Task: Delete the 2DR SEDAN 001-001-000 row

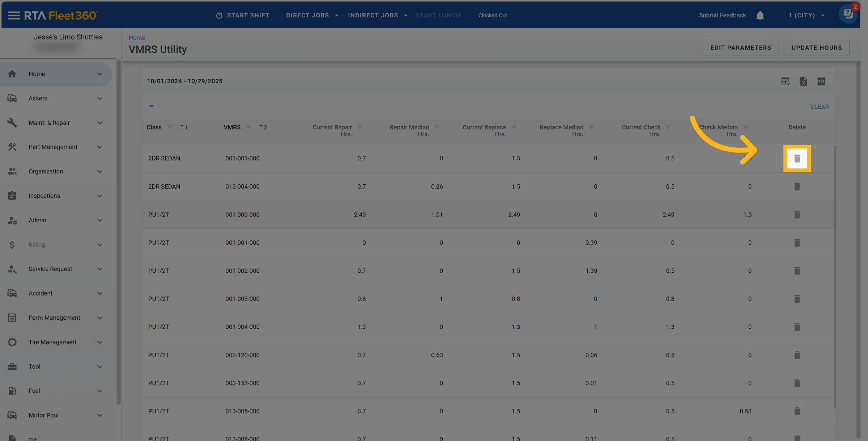Action: coord(797,159)
